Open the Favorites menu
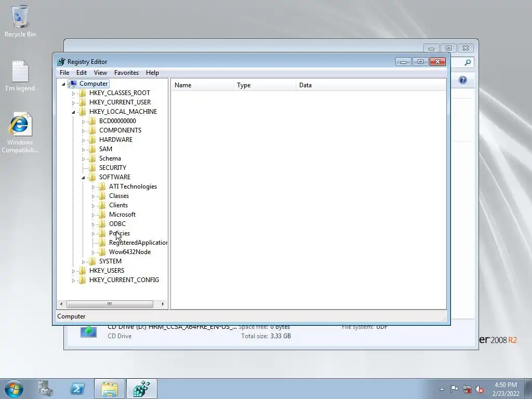 pyautogui.click(x=126, y=73)
